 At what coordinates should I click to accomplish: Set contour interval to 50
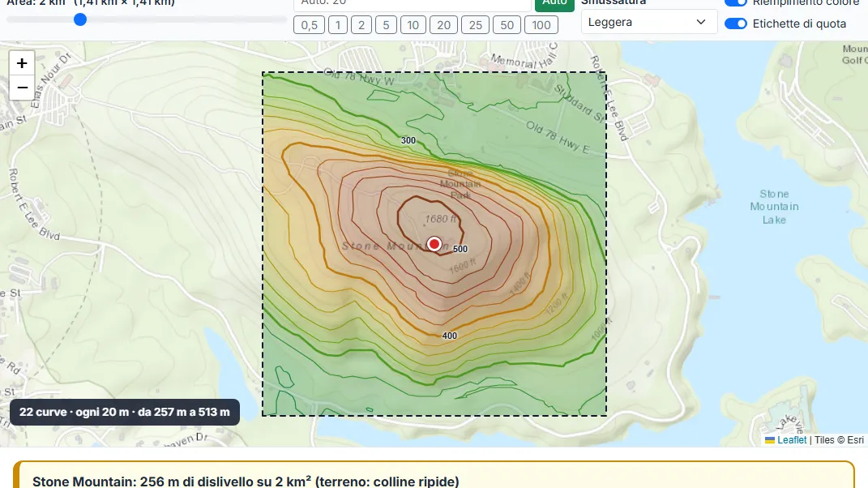(507, 25)
